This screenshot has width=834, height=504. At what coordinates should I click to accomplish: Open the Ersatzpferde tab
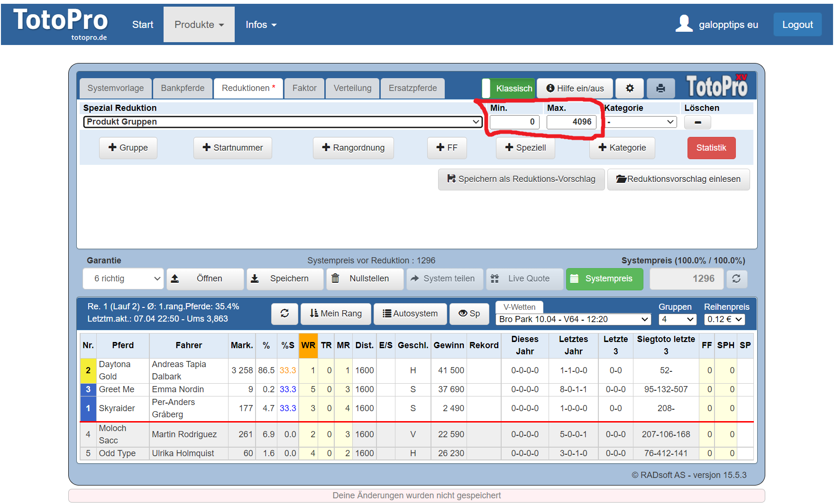pyautogui.click(x=413, y=88)
